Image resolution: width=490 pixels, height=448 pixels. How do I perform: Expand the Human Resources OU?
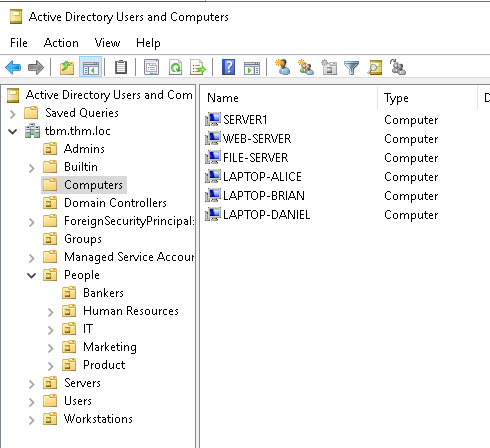(x=50, y=312)
